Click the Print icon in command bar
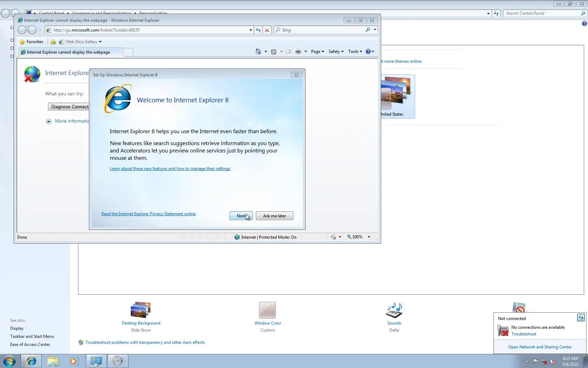Screen dimensions: 588x368 pyautogui.click(x=298, y=52)
